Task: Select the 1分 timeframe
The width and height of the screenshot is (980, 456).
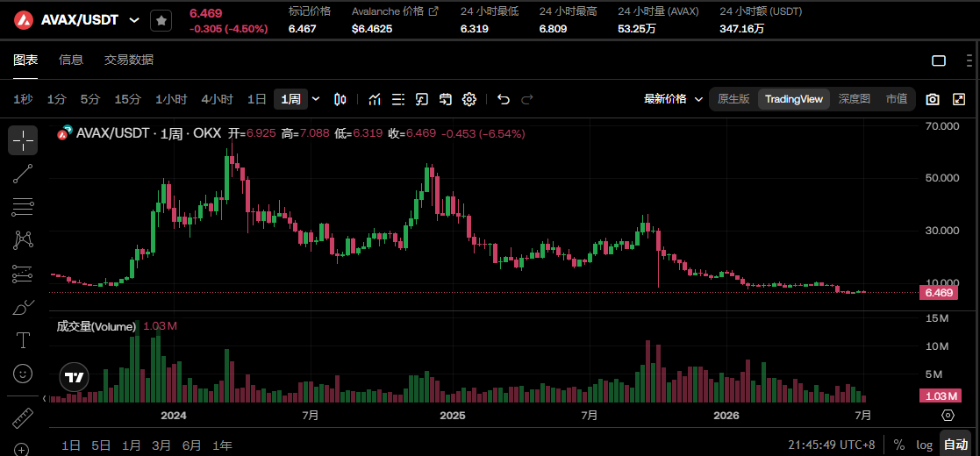Action: [56, 99]
